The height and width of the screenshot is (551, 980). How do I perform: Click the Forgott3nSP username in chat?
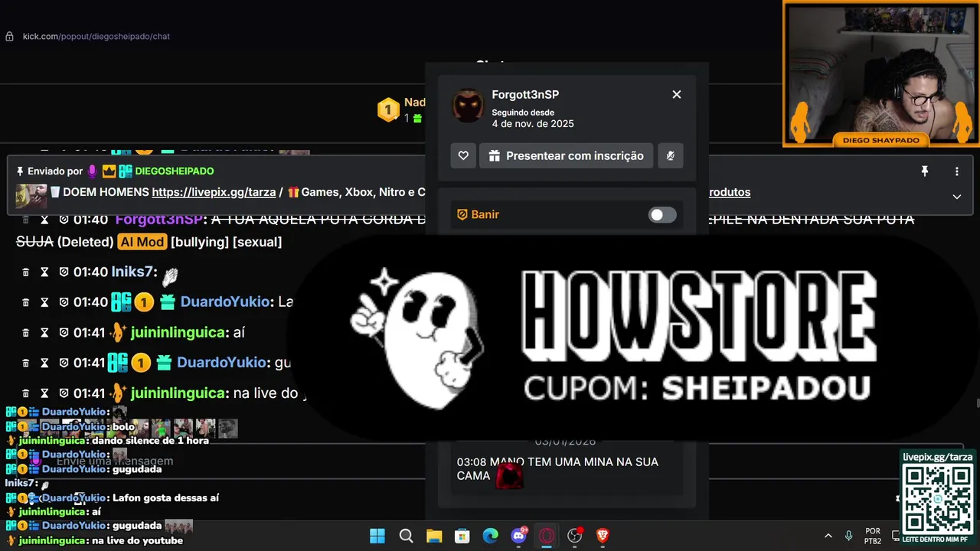(158, 219)
